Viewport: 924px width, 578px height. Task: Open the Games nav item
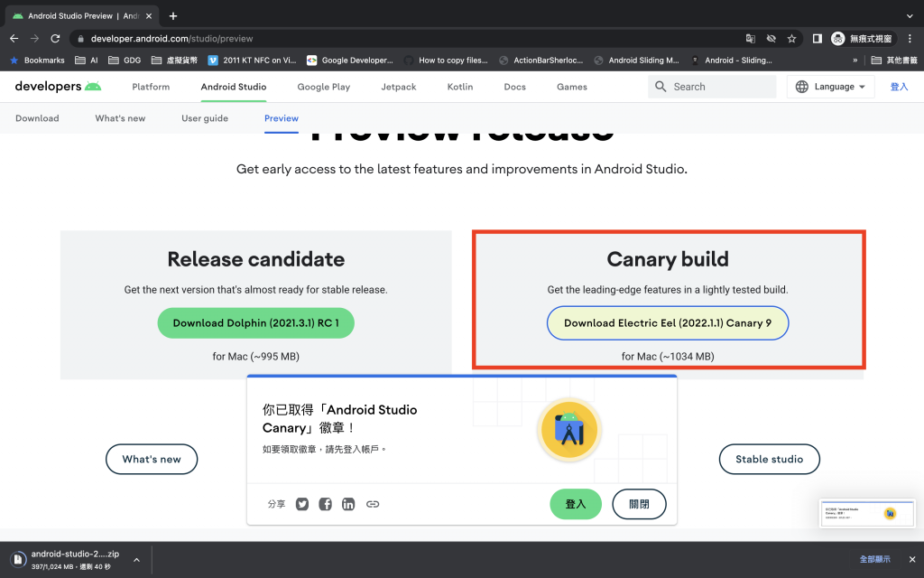pyautogui.click(x=571, y=87)
